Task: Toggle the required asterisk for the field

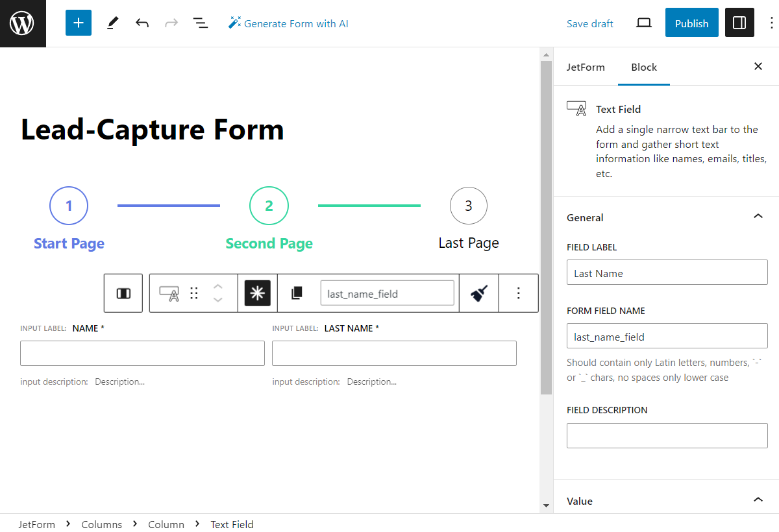Action: (x=258, y=293)
